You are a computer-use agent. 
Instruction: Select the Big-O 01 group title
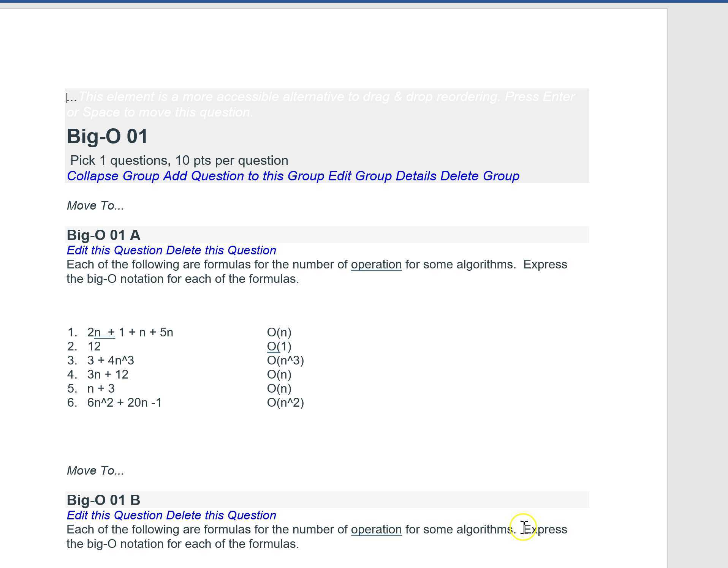coord(108,136)
